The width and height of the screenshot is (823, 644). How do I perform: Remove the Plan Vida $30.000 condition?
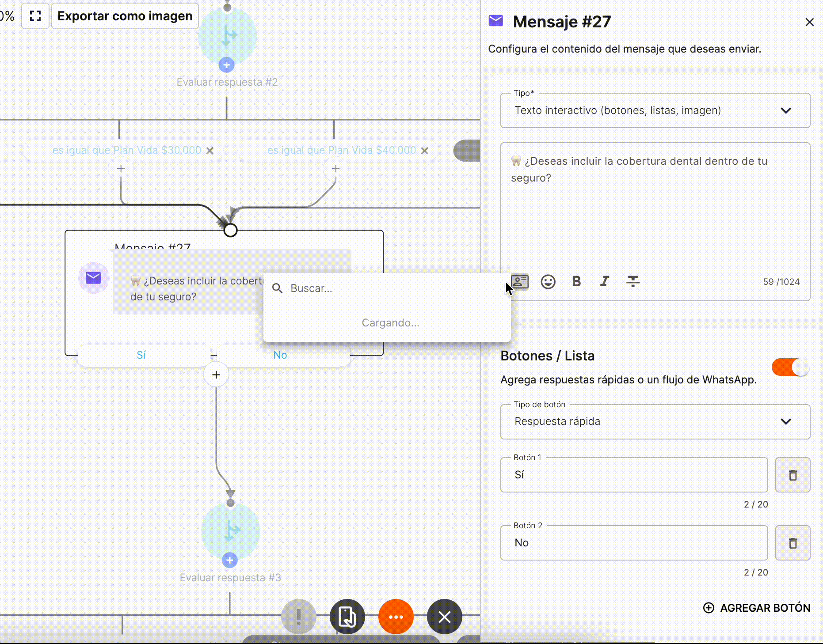210,151
